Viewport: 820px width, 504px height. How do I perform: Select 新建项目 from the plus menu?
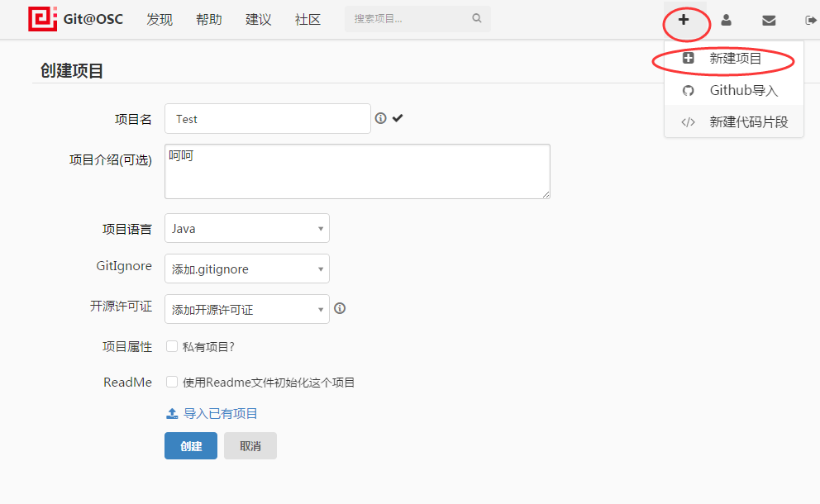tap(734, 58)
